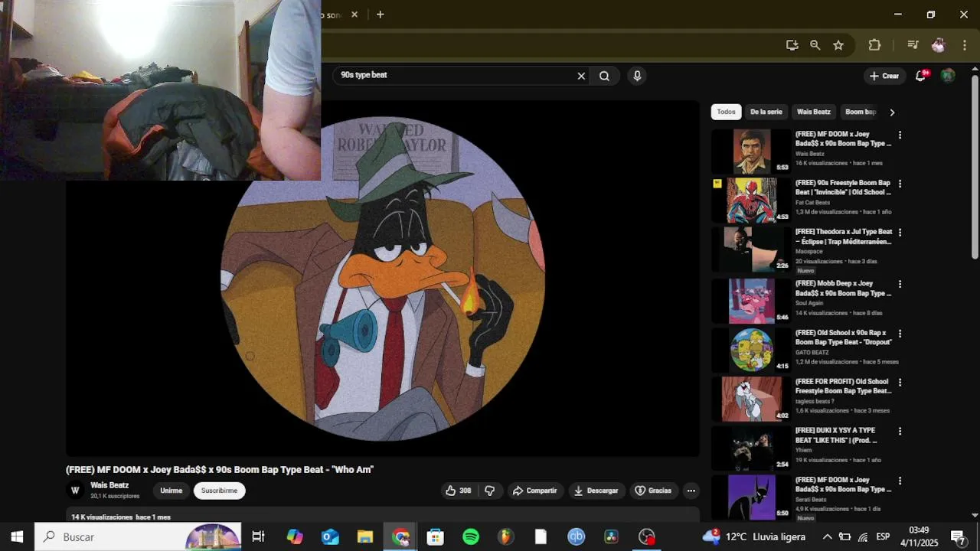Open Microsoft Store from the taskbar

[435, 537]
